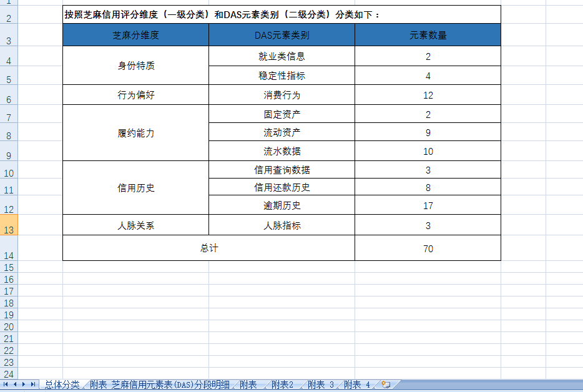The height and width of the screenshot is (392, 583).
Task: Click the 信用查询数据 cell
Action: point(282,170)
